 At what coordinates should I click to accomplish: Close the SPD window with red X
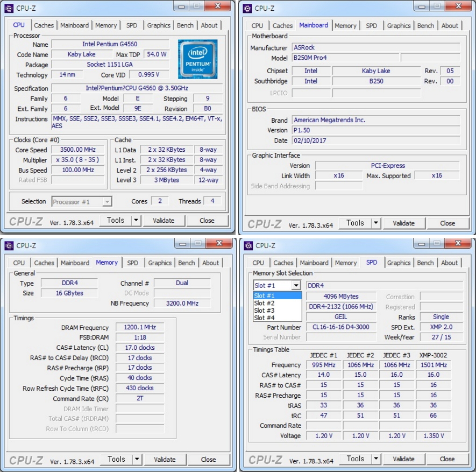pyautogui.click(x=458, y=243)
